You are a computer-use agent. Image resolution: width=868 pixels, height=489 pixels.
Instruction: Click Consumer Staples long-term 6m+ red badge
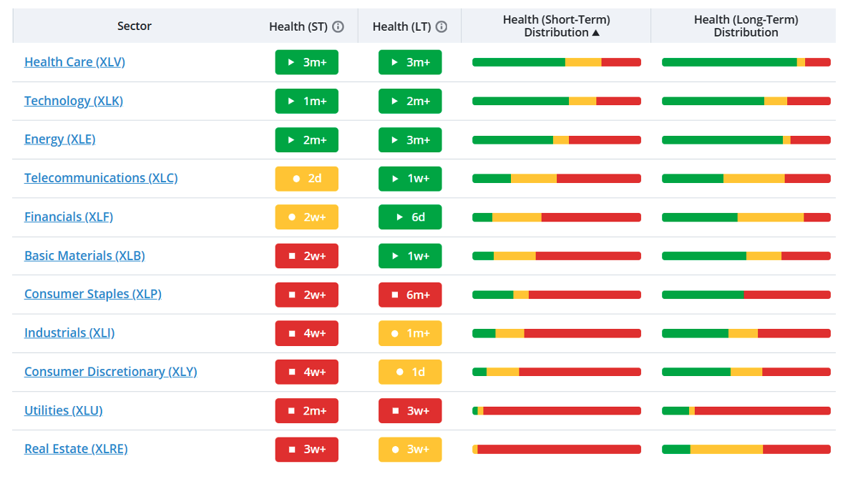[x=410, y=295]
